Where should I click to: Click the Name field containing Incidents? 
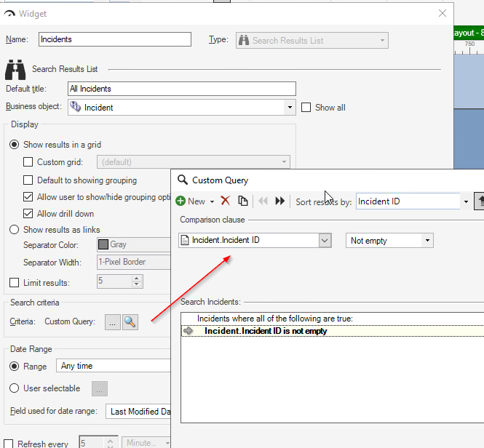point(114,39)
